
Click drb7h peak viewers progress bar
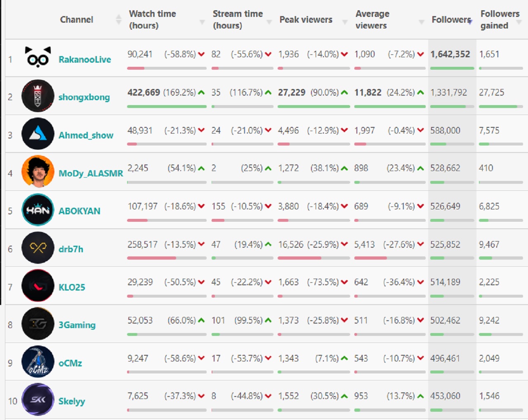(313, 258)
